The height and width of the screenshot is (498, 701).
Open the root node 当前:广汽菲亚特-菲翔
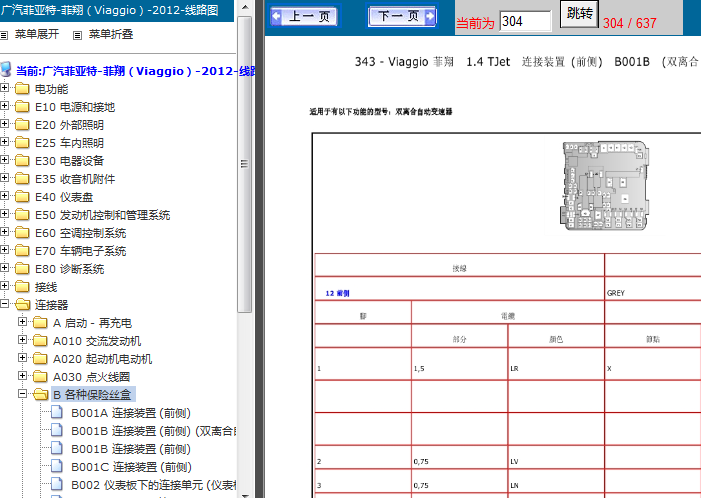point(135,71)
